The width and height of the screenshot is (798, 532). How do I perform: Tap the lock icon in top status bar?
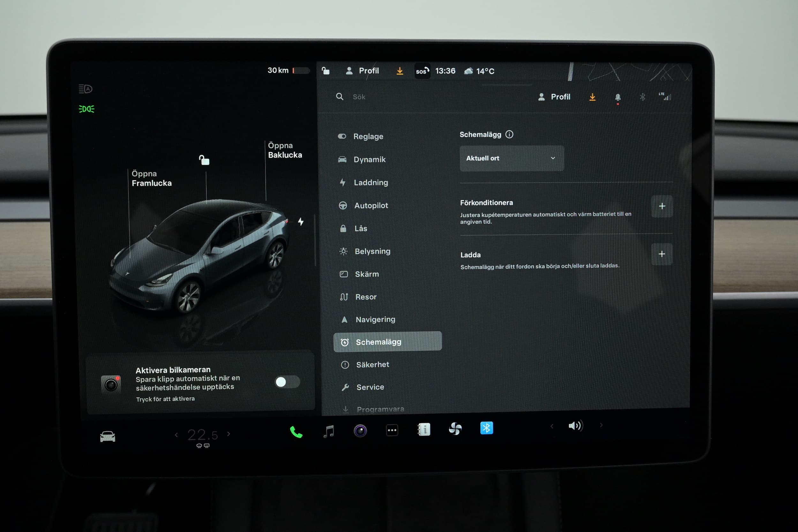(x=326, y=71)
